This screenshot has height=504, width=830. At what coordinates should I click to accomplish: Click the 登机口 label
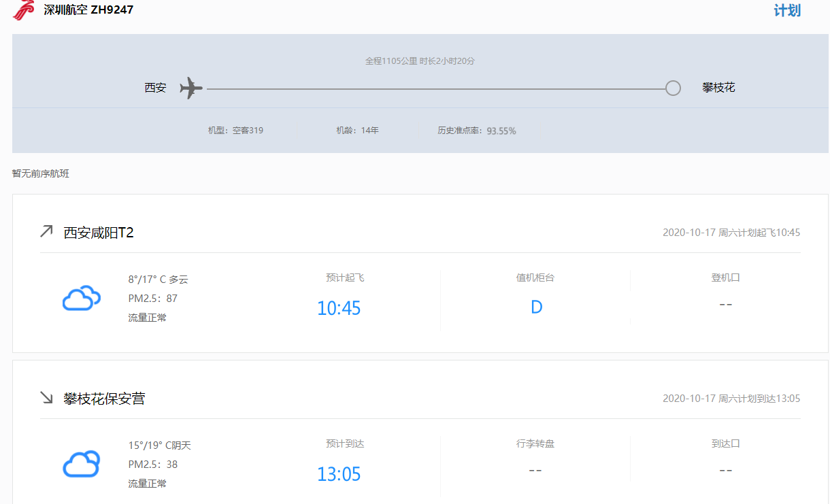pyautogui.click(x=725, y=278)
